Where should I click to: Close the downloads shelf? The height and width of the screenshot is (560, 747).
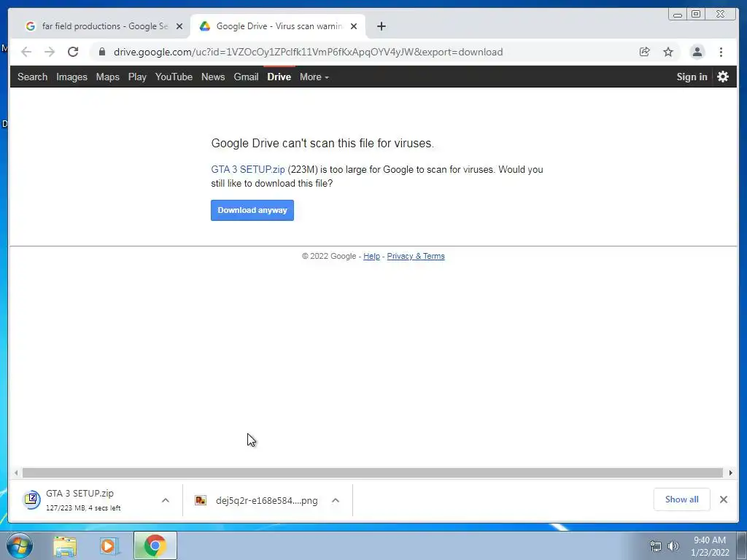pyautogui.click(x=723, y=499)
